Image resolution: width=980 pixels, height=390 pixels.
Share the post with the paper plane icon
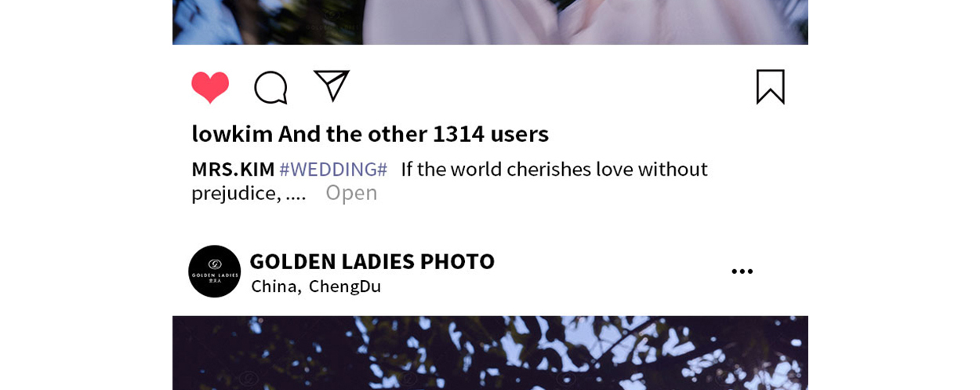click(332, 86)
